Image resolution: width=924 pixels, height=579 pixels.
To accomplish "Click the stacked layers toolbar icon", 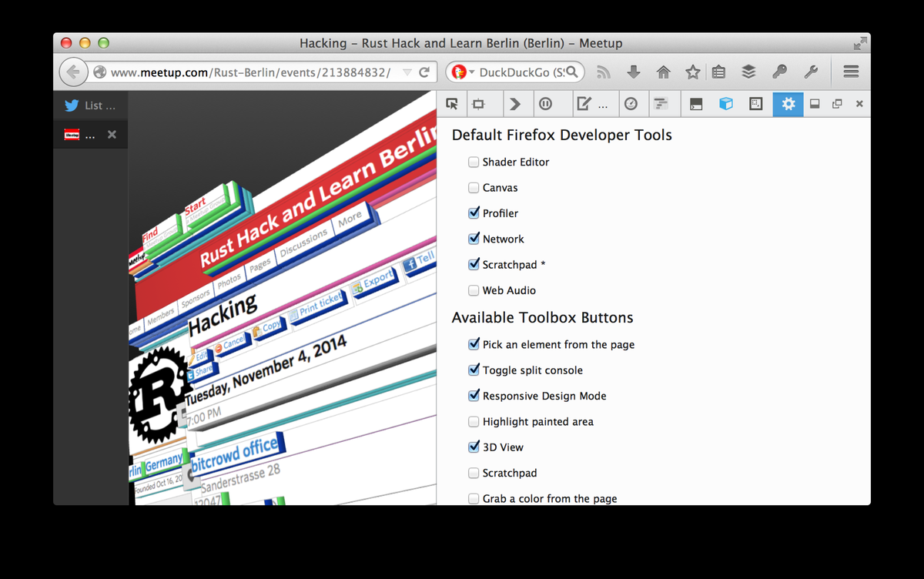I will point(748,72).
